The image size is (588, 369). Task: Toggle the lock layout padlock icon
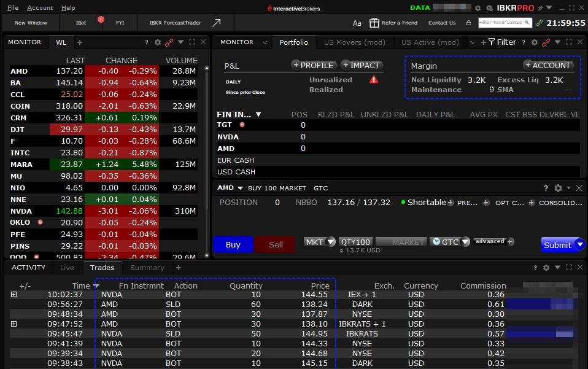pos(468,23)
